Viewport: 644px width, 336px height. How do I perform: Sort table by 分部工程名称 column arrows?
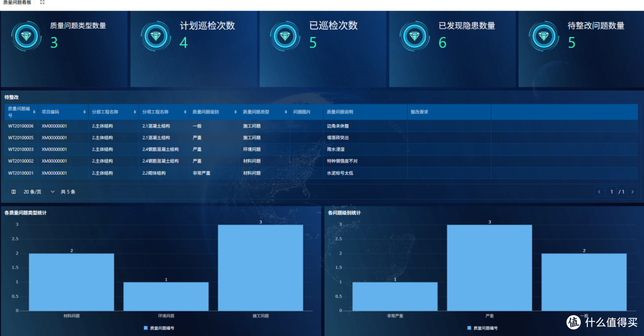coord(135,112)
